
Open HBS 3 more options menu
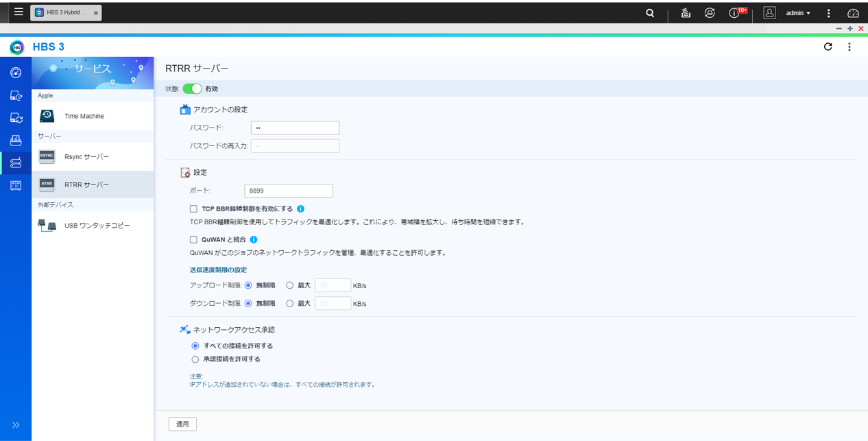849,47
